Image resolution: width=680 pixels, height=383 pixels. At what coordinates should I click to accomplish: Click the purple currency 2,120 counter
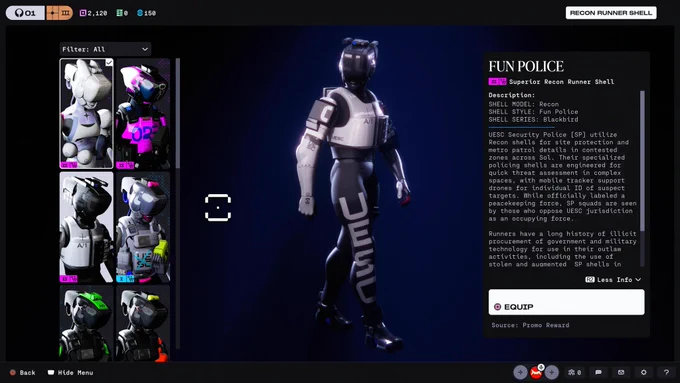(x=93, y=13)
